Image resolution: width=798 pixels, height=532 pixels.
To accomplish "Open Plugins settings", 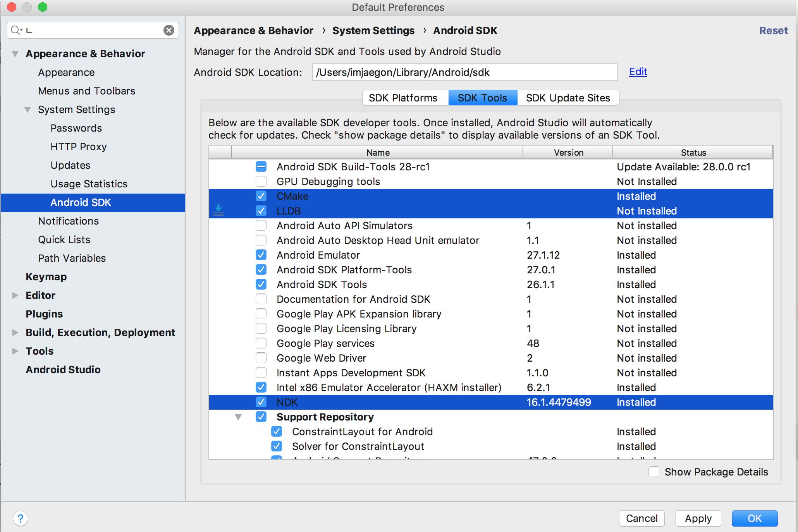I will (x=44, y=314).
